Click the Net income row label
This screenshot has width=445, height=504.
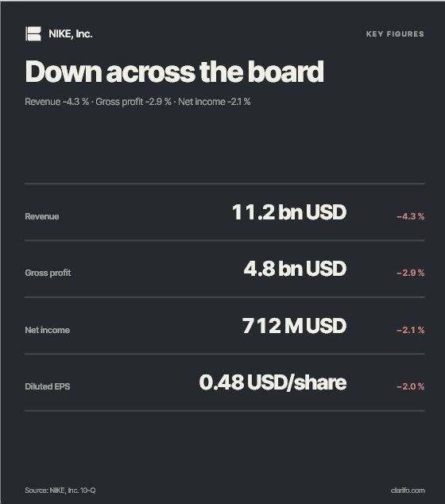tap(47, 330)
